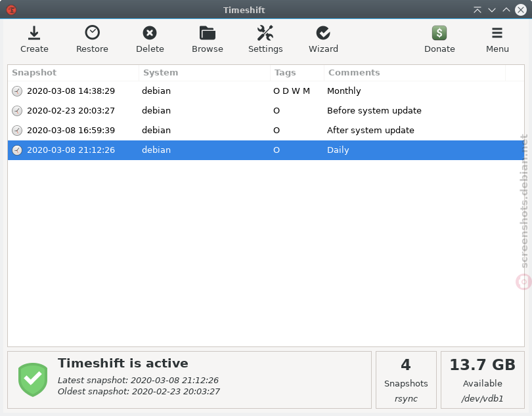
Task: Click the 'Timeshift is active' status heading
Action: tap(123, 363)
